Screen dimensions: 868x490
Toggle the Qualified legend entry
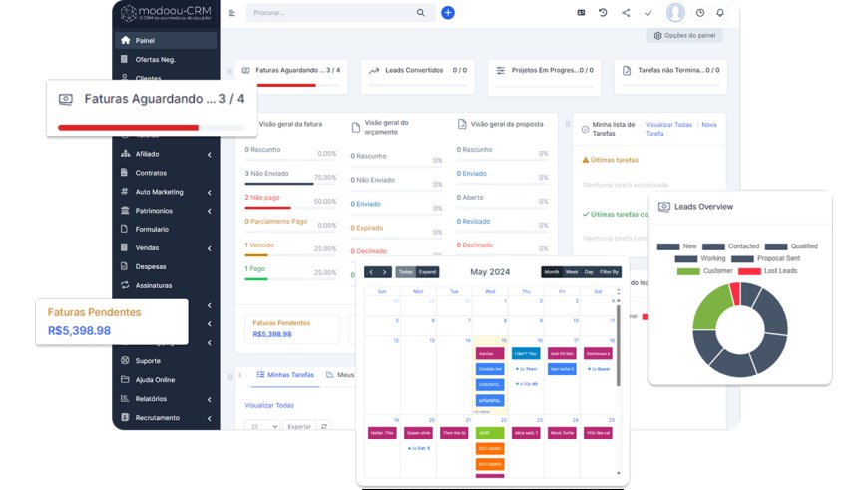click(791, 246)
